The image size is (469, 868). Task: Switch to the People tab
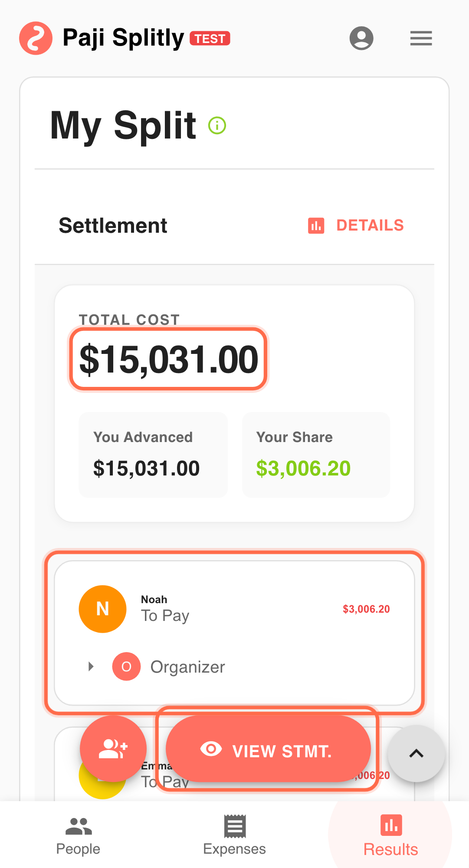[x=78, y=835]
